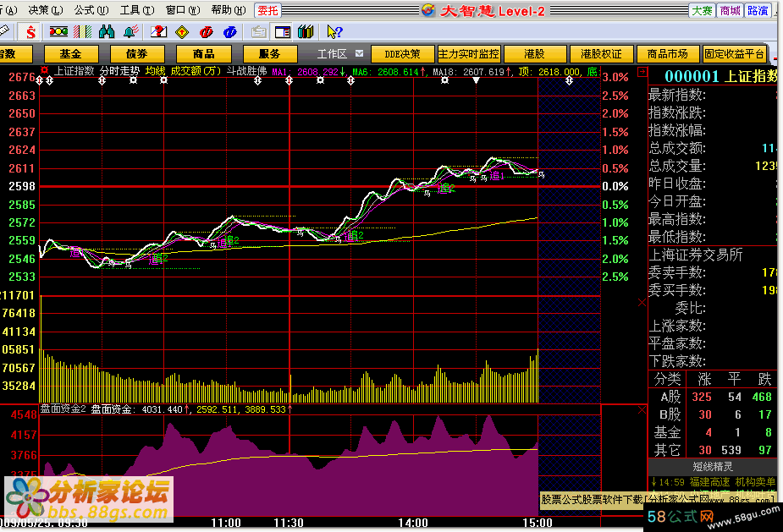
Task: Click the red arrow icon beside 000001 header
Action: tap(642, 73)
